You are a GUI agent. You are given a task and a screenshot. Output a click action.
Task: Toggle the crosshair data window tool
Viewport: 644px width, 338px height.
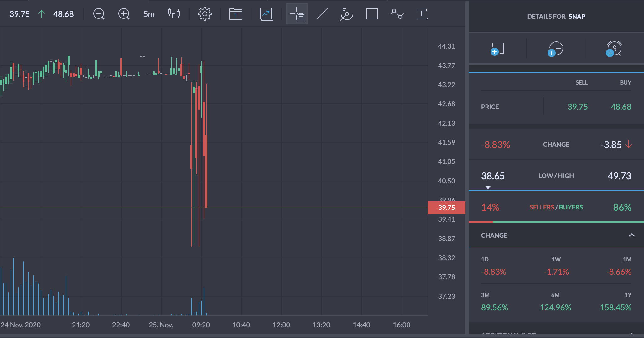coord(297,14)
